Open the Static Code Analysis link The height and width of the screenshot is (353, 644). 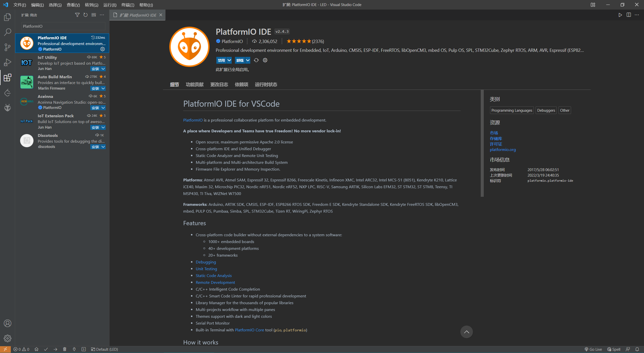point(214,276)
